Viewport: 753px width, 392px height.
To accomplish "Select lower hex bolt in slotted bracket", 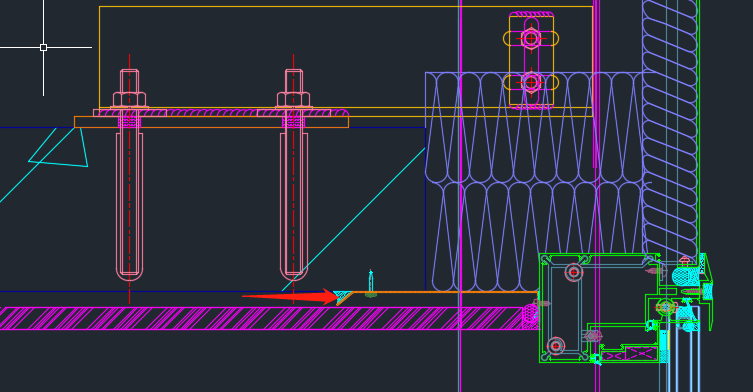I will (x=531, y=83).
